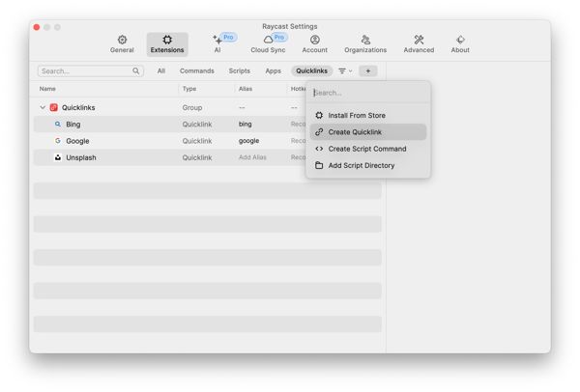Click Add Alias for Unsplash
Image resolution: width=580 pixels, height=392 pixels.
point(252,157)
